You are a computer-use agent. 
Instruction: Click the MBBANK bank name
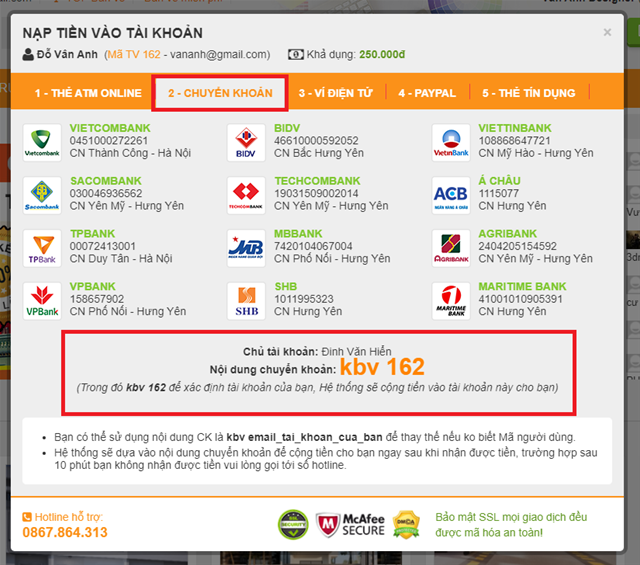(298, 234)
